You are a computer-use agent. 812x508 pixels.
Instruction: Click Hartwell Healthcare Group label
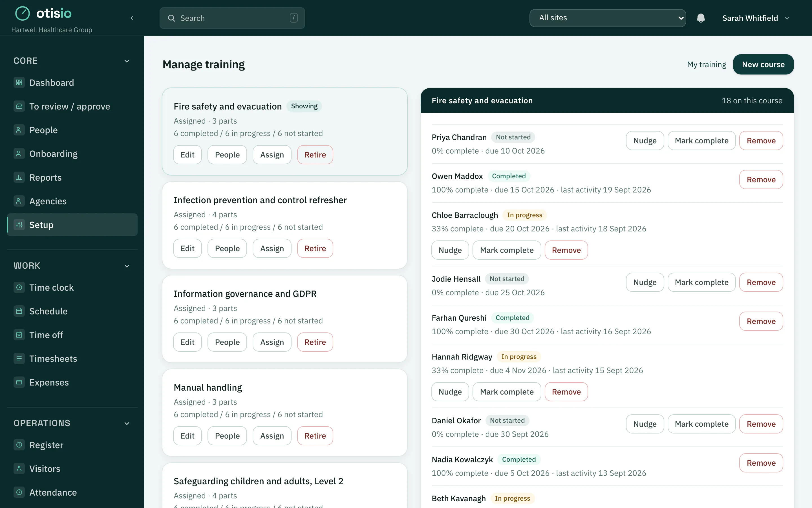[52, 30]
